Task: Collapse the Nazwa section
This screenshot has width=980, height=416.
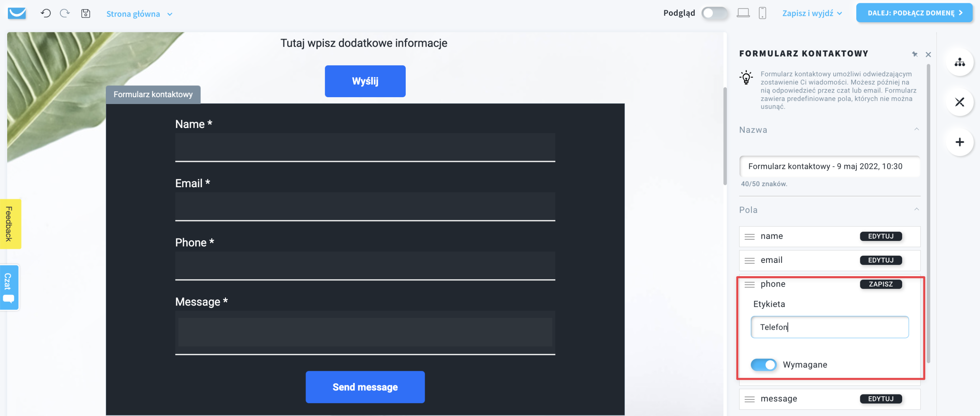Action: (x=917, y=129)
